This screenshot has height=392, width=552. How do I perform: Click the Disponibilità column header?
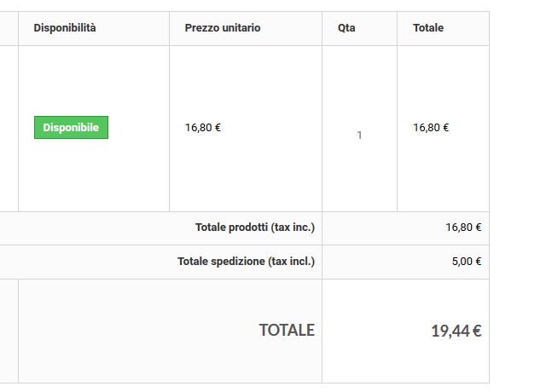point(65,28)
